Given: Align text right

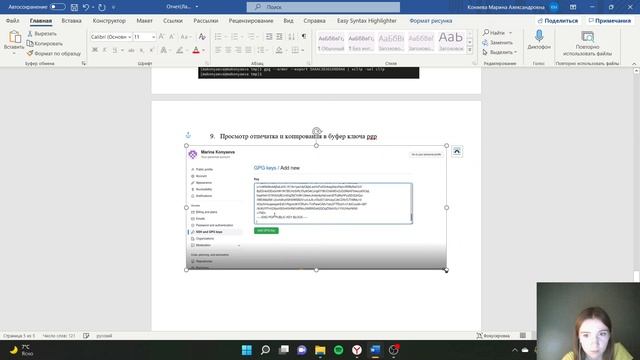Looking at the screenshot, I should (x=238, y=50).
